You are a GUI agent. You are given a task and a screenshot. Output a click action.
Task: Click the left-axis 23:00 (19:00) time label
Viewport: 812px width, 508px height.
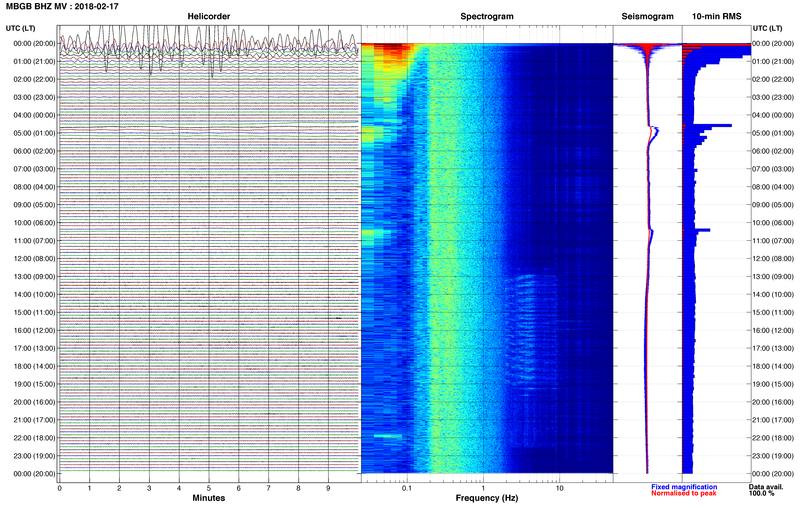34,456
